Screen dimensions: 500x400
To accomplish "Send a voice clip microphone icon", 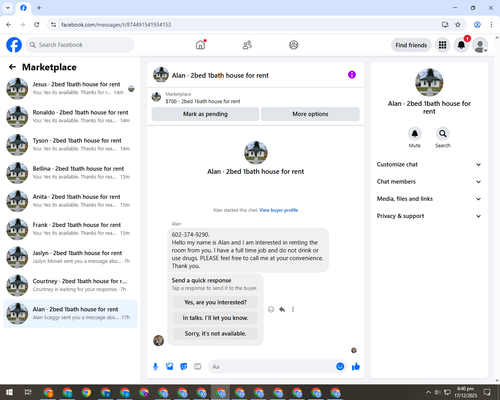I will click(x=155, y=367).
